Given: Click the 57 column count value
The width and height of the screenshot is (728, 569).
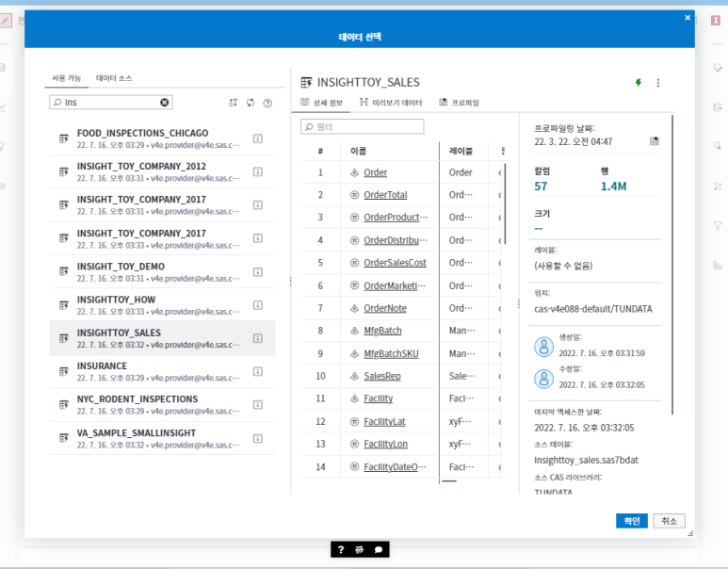Looking at the screenshot, I should click(541, 187).
